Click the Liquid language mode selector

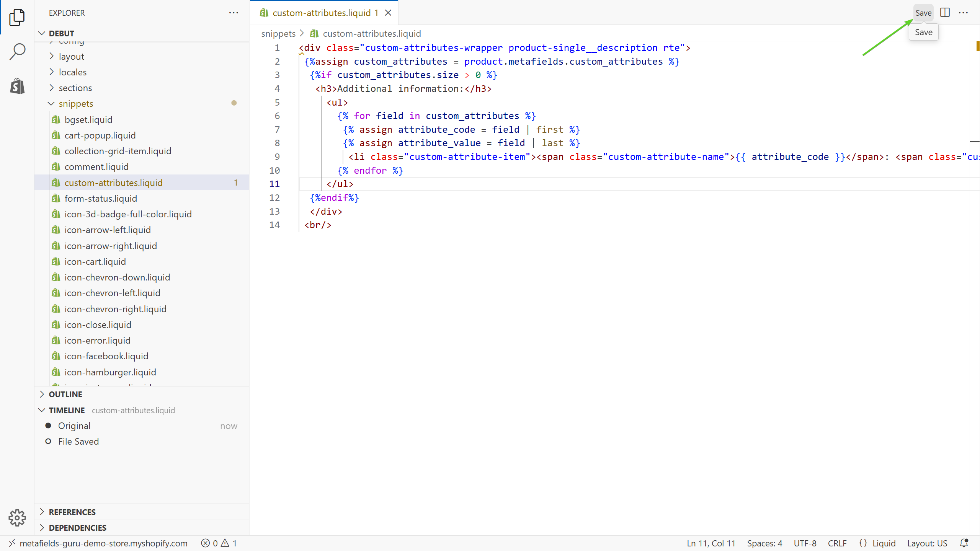(x=884, y=543)
